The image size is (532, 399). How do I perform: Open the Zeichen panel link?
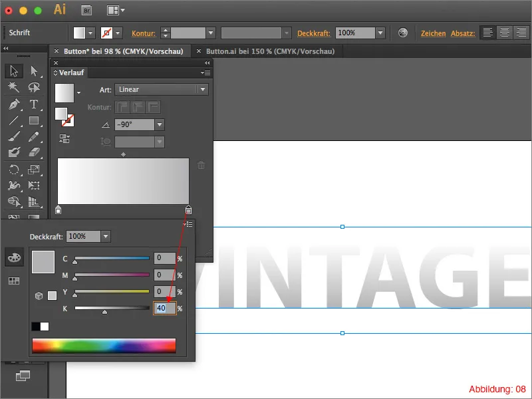pos(434,33)
